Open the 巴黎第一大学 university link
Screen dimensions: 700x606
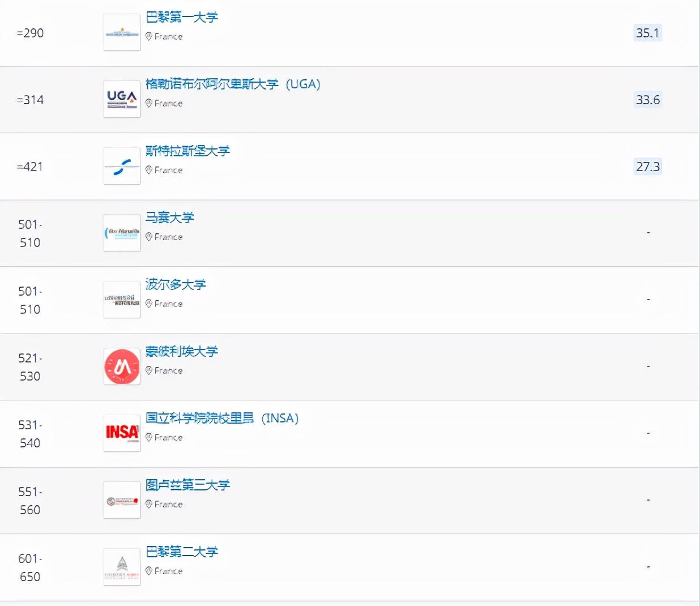pyautogui.click(x=182, y=17)
